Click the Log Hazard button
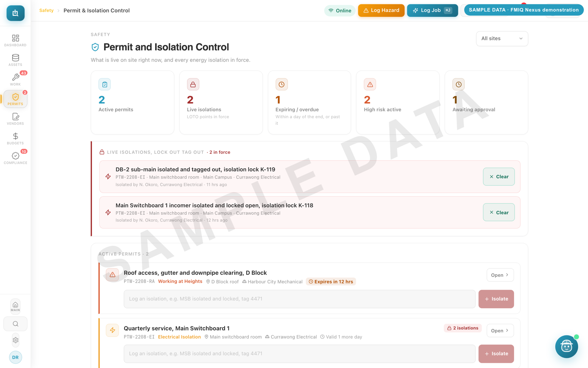 (x=381, y=10)
